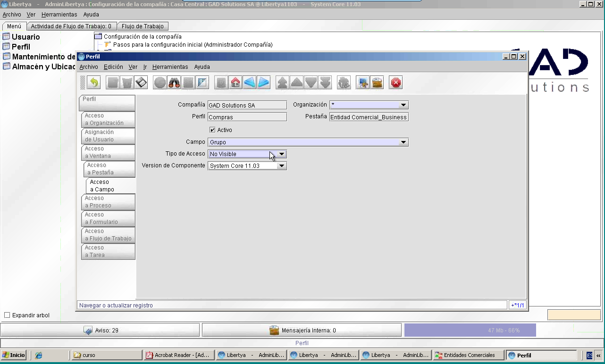The image size is (605, 364).
Task: Jump to last record double-down arrow icon
Action: coord(325,83)
